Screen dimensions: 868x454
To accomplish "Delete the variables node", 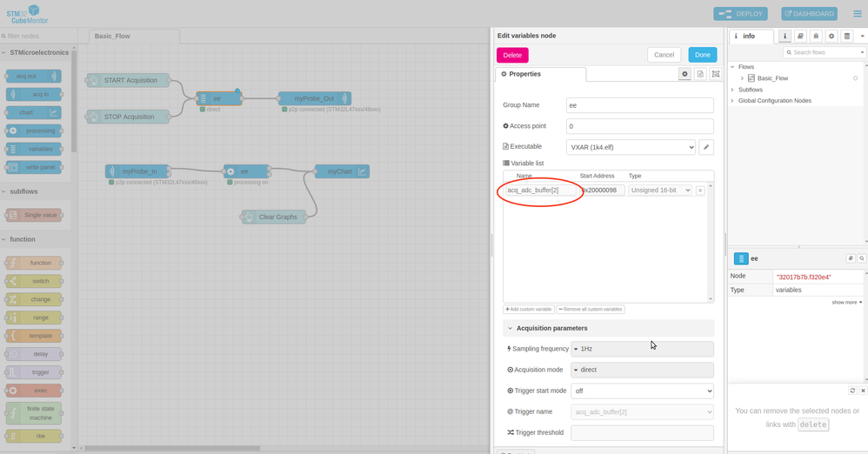I will [x=512, y=55].
